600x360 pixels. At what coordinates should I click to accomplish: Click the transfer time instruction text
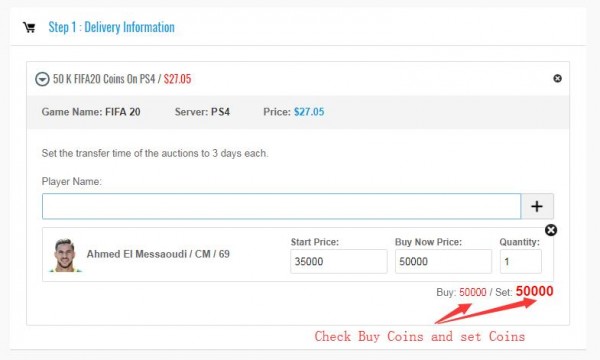[x=155, y=153]
